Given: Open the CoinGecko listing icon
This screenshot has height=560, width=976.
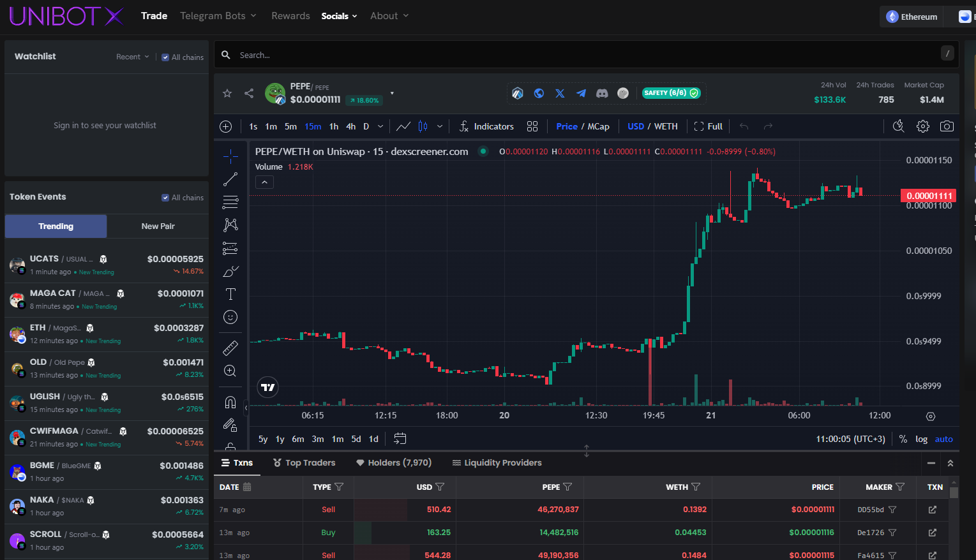Looking at the screenshot, I should coord(623,93).
